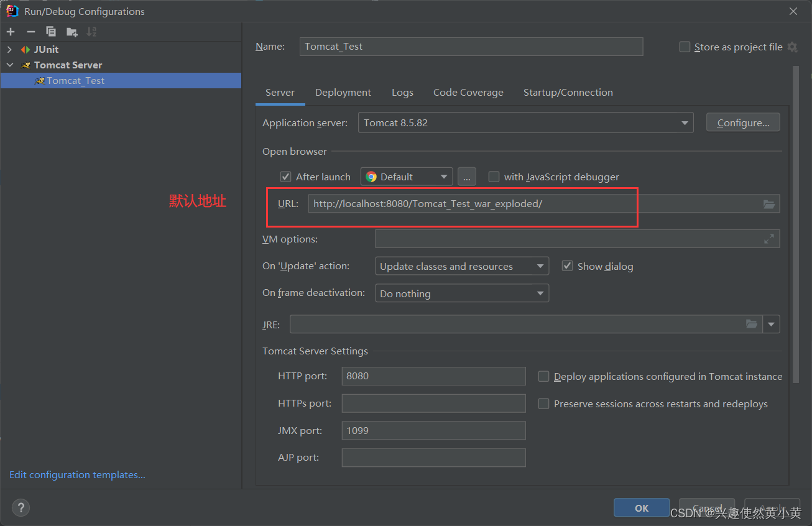Screen dimensions: 812x526
Task: Click the HTTPs port field
Action: [434, 404]
